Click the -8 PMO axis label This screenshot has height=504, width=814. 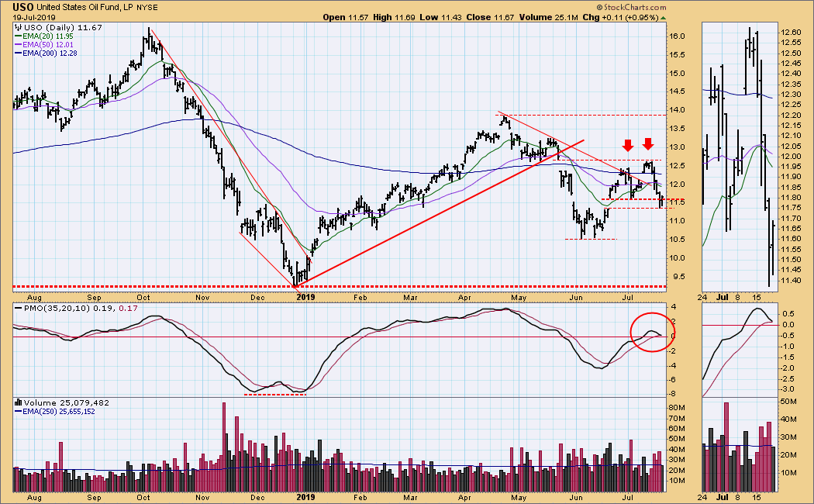[x=672, y=394]
